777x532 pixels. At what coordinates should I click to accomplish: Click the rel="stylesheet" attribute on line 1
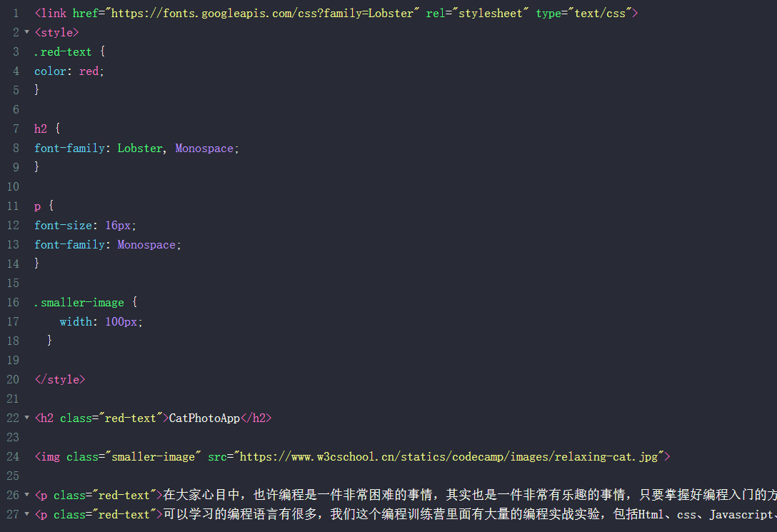click(477, 14)
